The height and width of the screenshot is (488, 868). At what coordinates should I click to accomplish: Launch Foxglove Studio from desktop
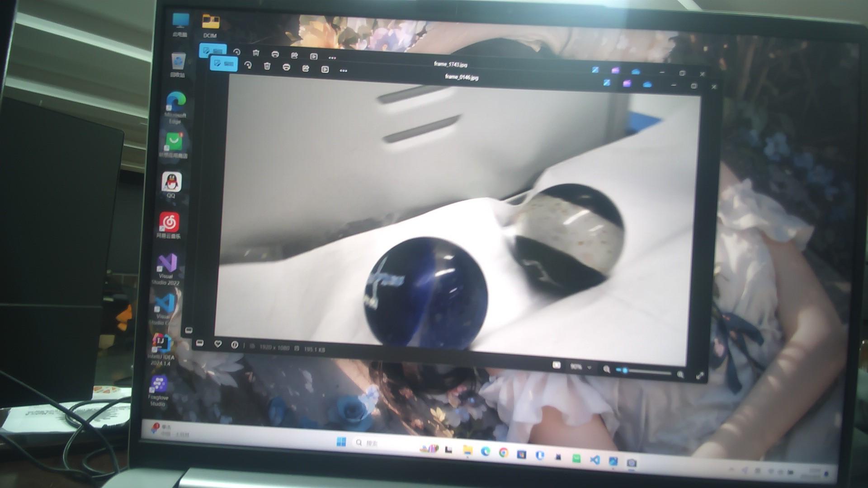coord(158,391)
